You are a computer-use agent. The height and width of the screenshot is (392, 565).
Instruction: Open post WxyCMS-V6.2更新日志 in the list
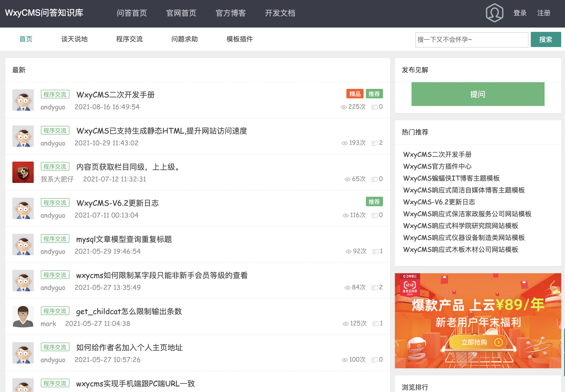point(117,203)
